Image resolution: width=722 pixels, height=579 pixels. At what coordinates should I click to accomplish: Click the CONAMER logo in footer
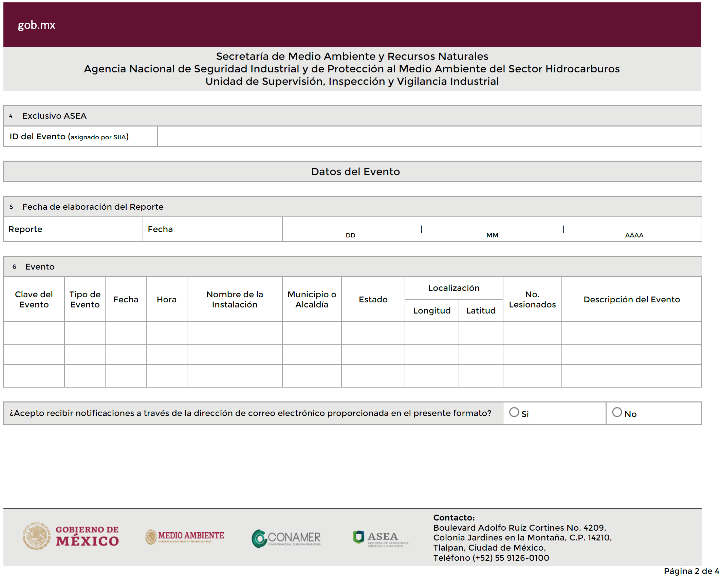click(x=287, y=538)
